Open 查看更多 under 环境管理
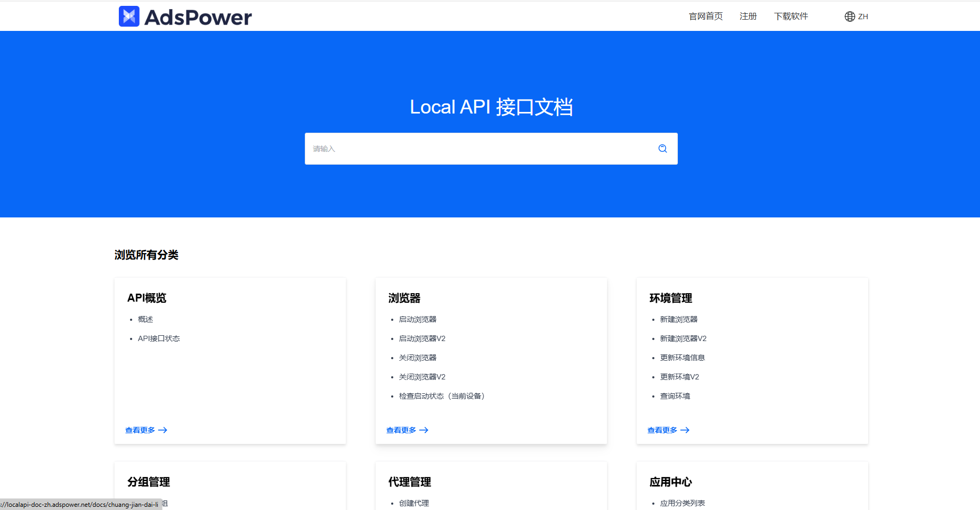 point(668,430)
